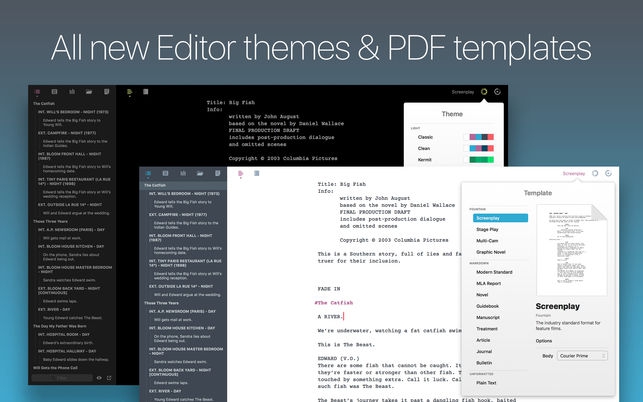Select Journal template
This screenshot has width=643, height=402.
point(484,352)
